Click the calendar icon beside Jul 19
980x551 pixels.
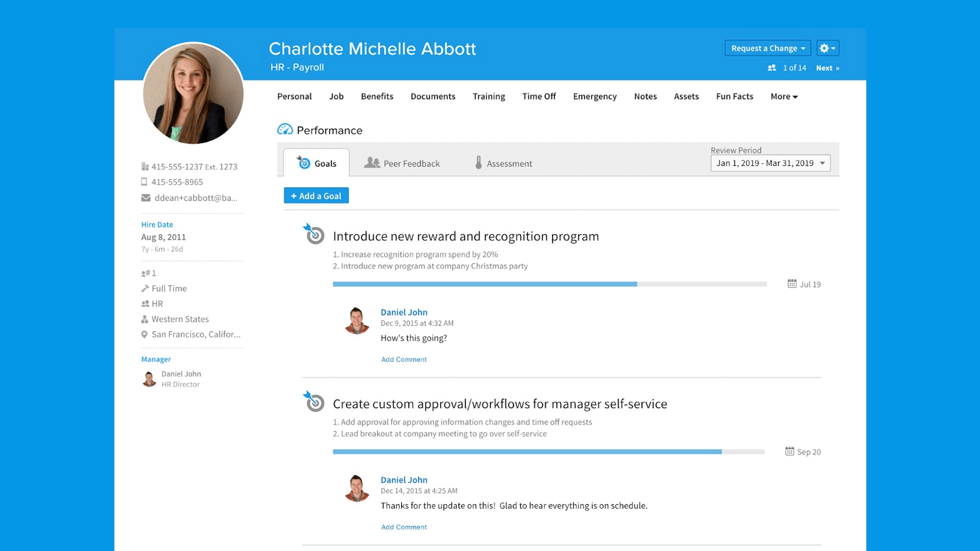[792, 284]
